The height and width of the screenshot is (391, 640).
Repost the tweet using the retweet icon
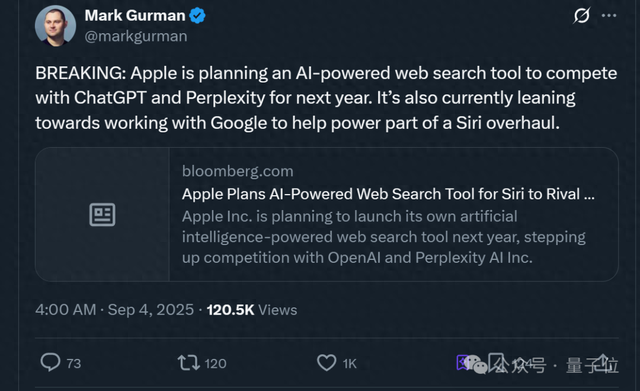tap(189, 363)
